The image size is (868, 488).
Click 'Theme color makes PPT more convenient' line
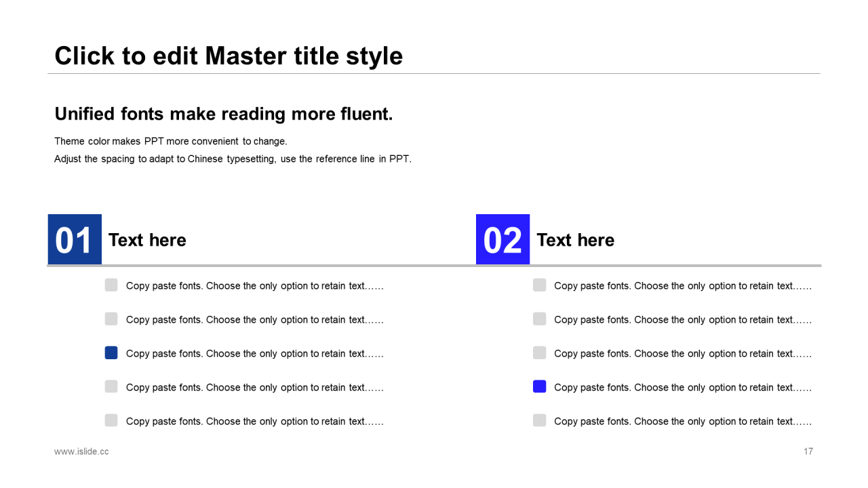(171, 142)
